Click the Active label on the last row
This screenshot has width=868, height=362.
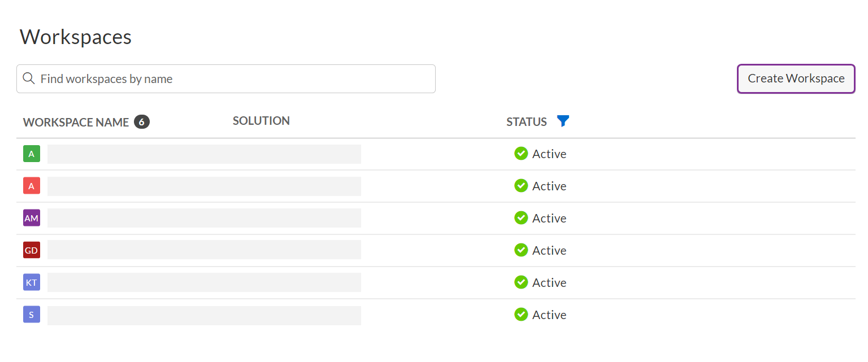pyautogui.click(x=549, y=315)
